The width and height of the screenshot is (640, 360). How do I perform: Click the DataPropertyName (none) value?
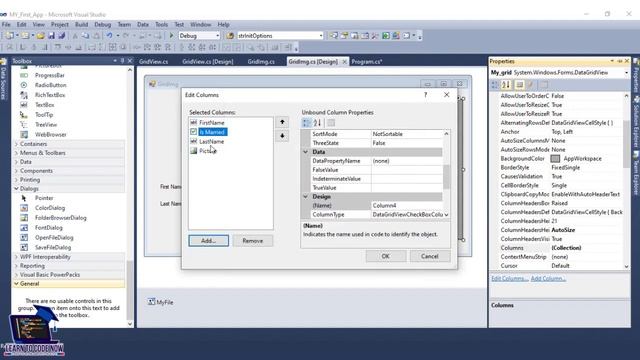(x=407, y=161)
